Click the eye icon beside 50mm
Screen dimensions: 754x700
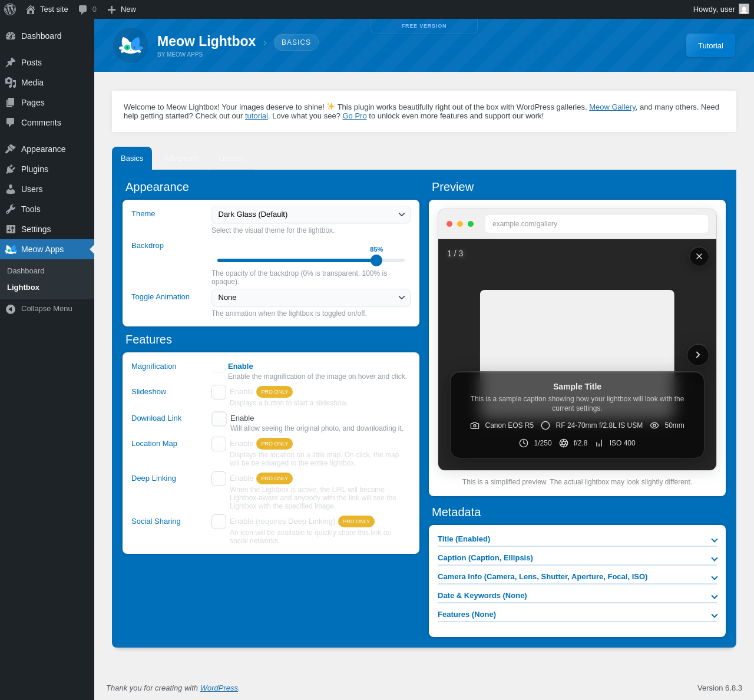(654, 425)
